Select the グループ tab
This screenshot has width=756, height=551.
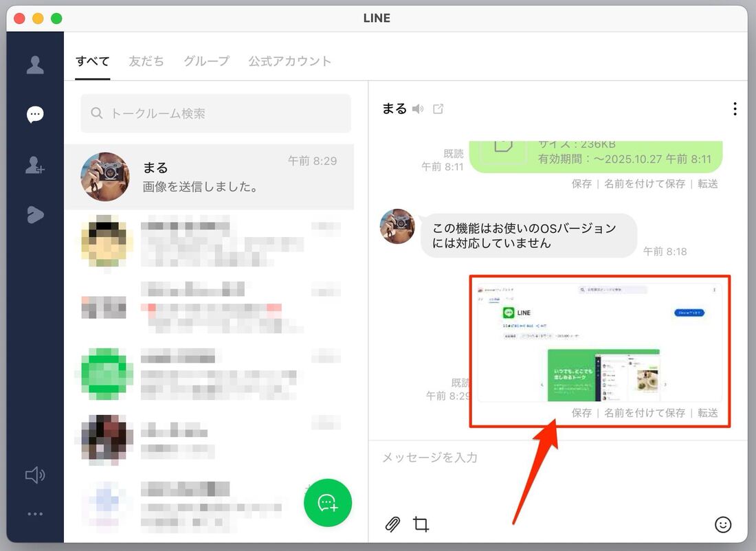tap(206, 61)
